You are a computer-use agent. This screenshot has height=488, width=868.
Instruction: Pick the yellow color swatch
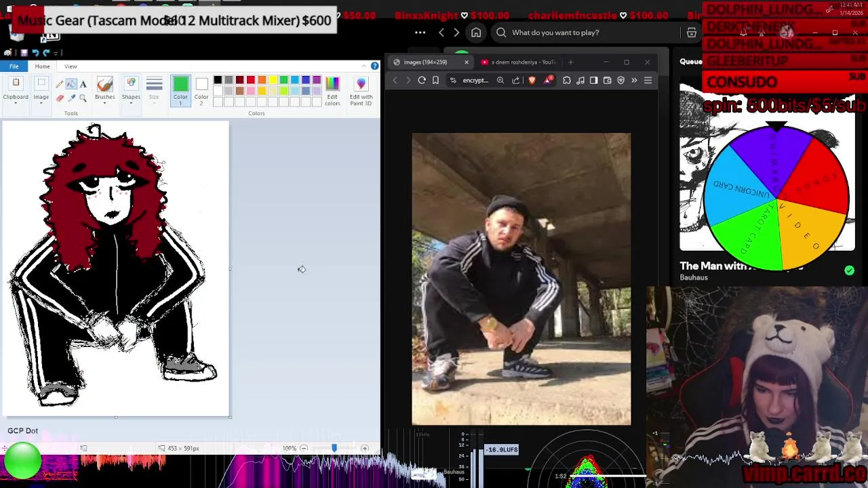click(273, 80)
